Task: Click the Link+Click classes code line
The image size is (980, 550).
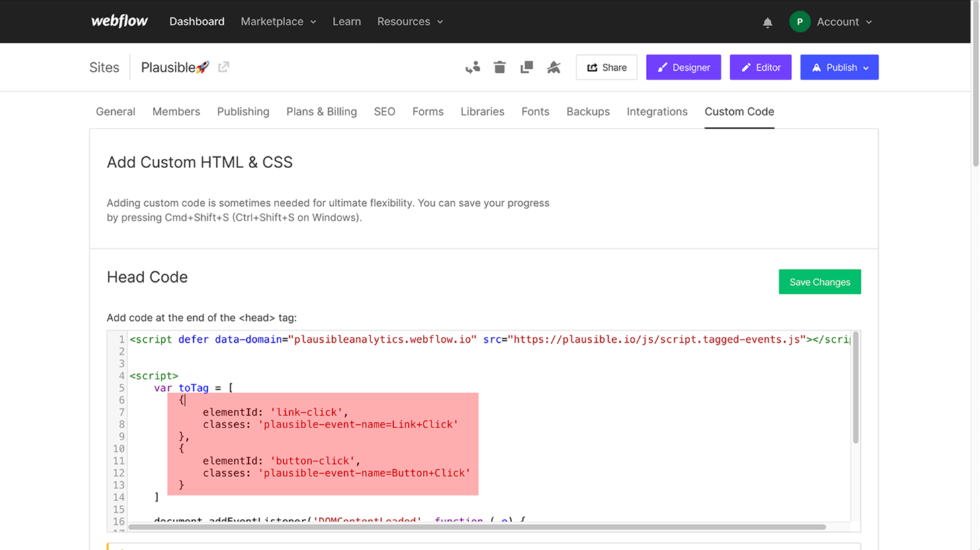Action: coord(330,424)
